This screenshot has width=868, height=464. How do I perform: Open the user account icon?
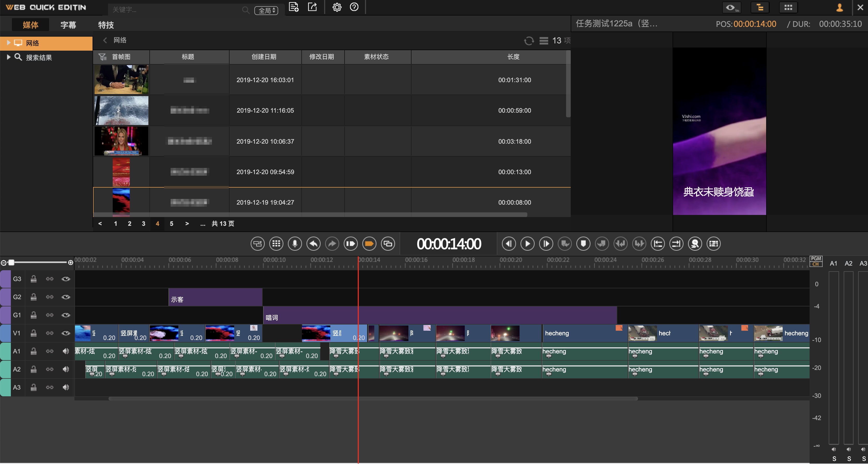click(840, 7)
